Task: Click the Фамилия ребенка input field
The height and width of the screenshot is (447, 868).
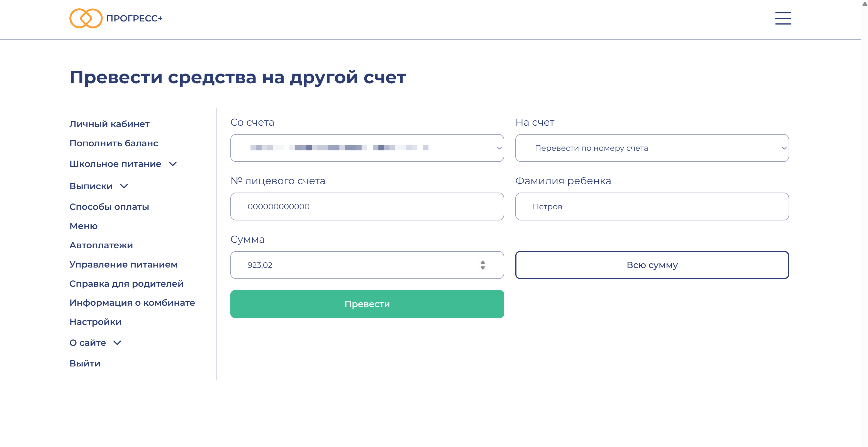Action: pyautogui.click(x=652, y=207)
